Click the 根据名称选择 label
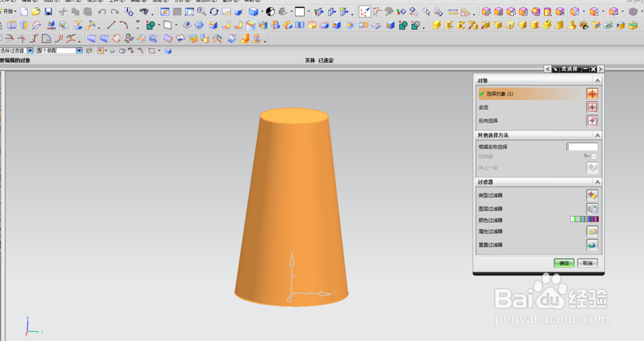 tap(493, 147)
